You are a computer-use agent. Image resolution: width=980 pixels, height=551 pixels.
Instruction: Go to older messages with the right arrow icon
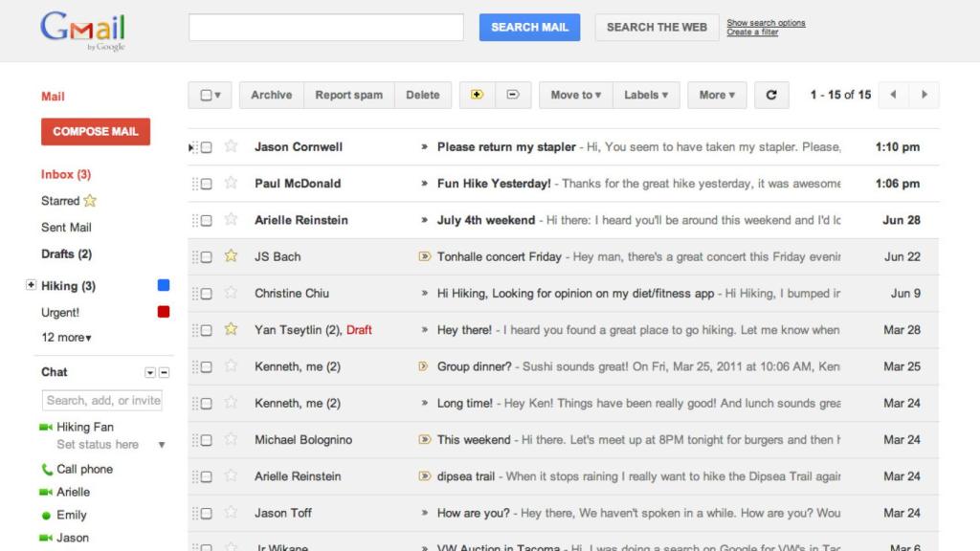pyautogui.click(x=924, y=95)
